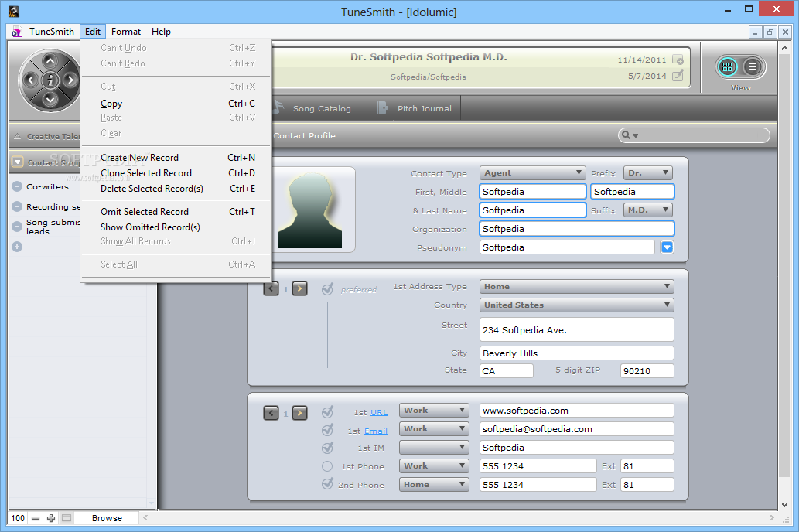
Task: Click the up arrow on the navigation dial
Action: point(50,61)
